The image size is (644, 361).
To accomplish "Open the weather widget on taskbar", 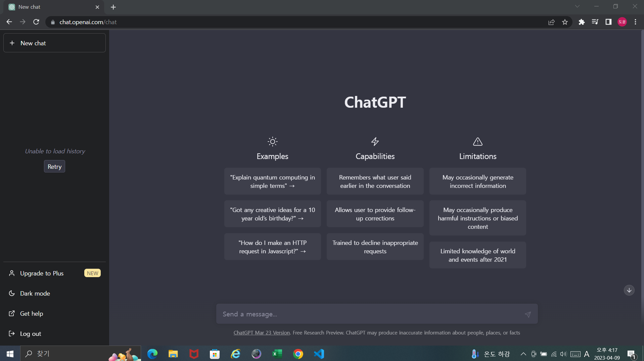I will click(x=491, y=354).
